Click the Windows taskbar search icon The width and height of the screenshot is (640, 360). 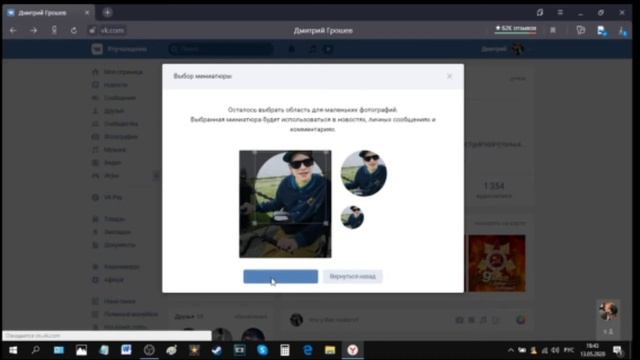pyautogui.click(x=36, y=350)
